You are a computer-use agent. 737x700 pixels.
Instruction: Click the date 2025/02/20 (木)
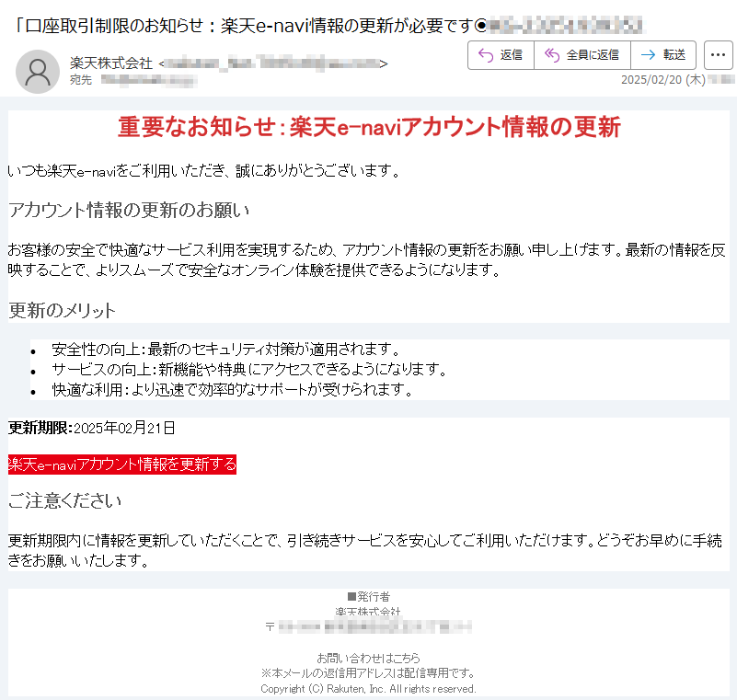[663, 80]
